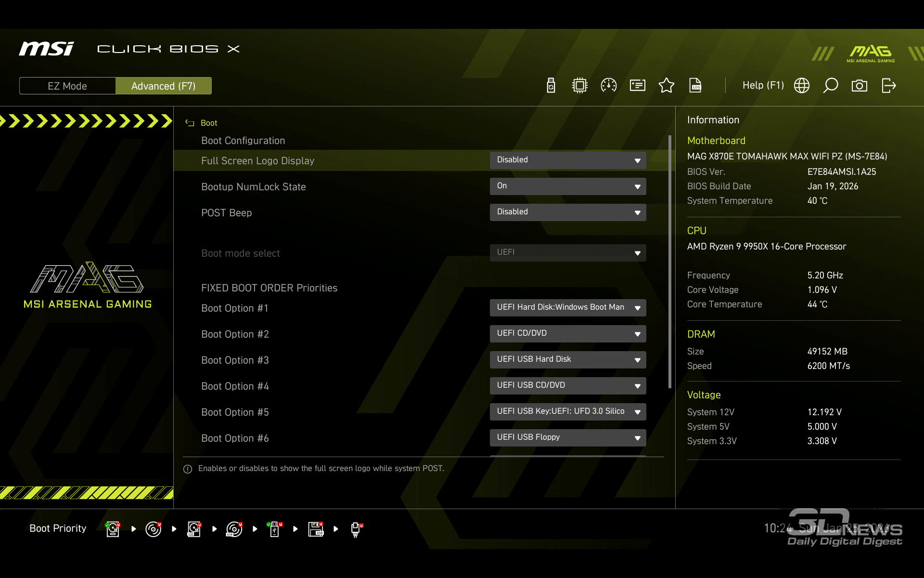Open Bootup NumLock State dropdown
924x578 pixels.
[568, 186]
